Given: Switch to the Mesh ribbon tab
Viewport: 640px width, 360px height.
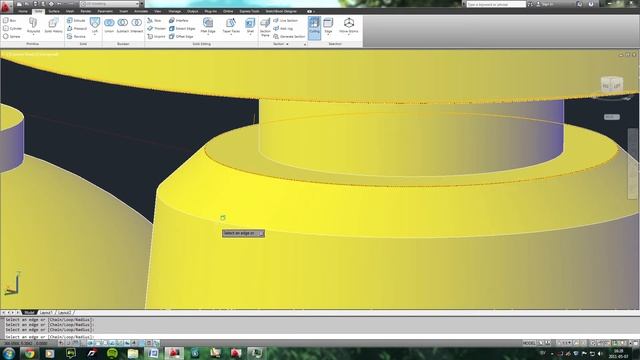Looking at the screenshot, I should [x=70, y=11].
